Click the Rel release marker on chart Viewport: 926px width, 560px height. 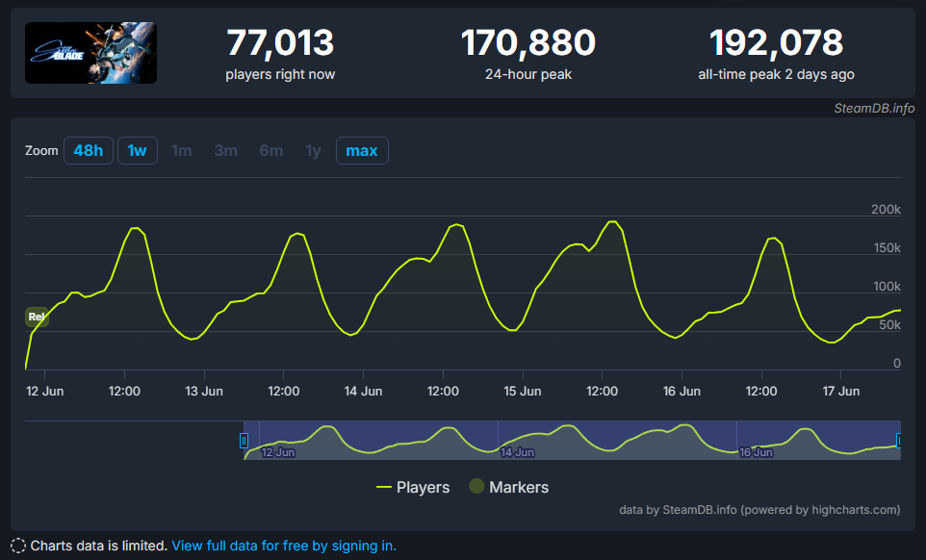[x=37, y=317]
